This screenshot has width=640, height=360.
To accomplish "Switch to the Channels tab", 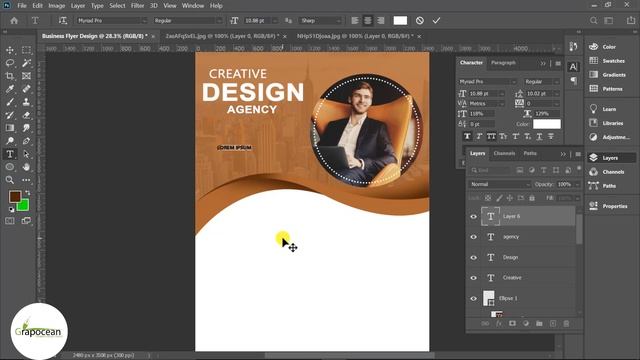I will coord(504,153).
